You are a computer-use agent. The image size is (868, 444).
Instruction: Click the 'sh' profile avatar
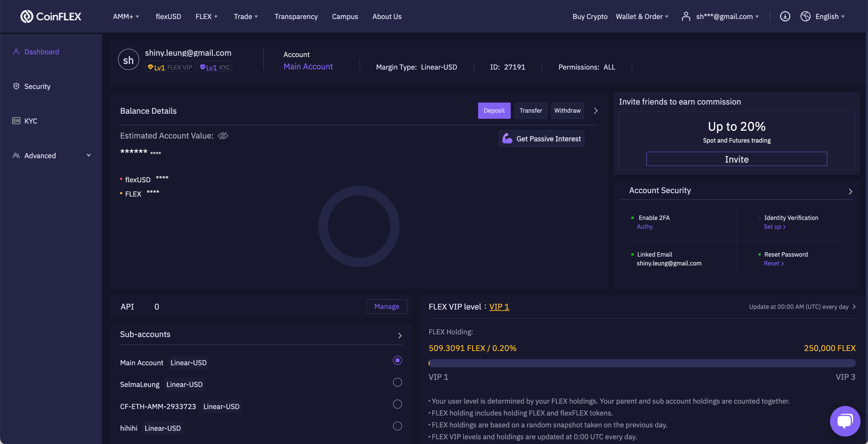pyautogui.click(x=128, y=60)
